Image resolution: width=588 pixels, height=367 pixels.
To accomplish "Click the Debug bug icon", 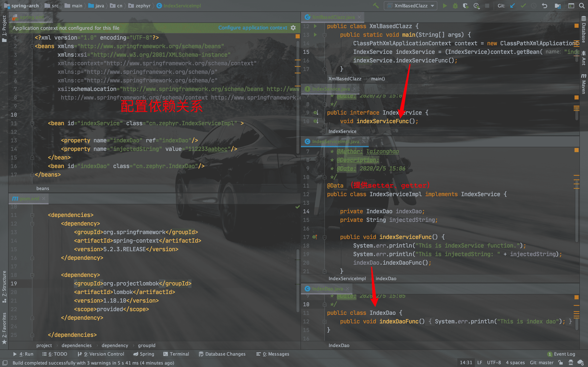I will coord(455,6).
